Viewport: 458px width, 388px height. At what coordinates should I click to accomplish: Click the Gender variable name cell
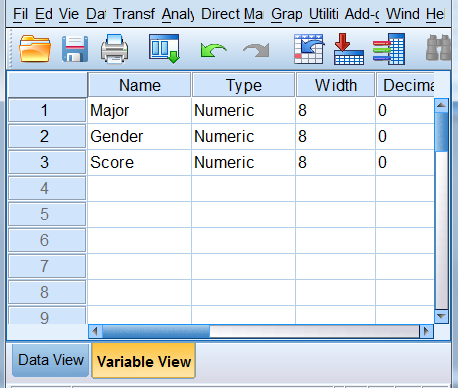pos(139,136)
